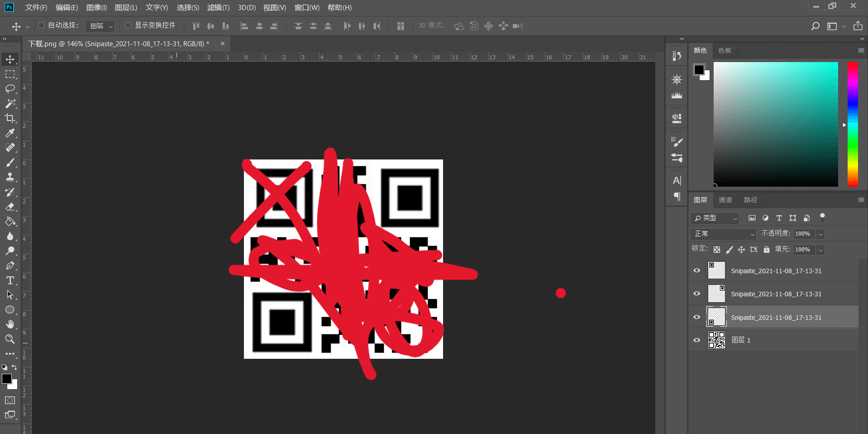Screen dimensions: 868x434
Task: Click the Distribute spacing alignment icon
Action: point(401,26)
